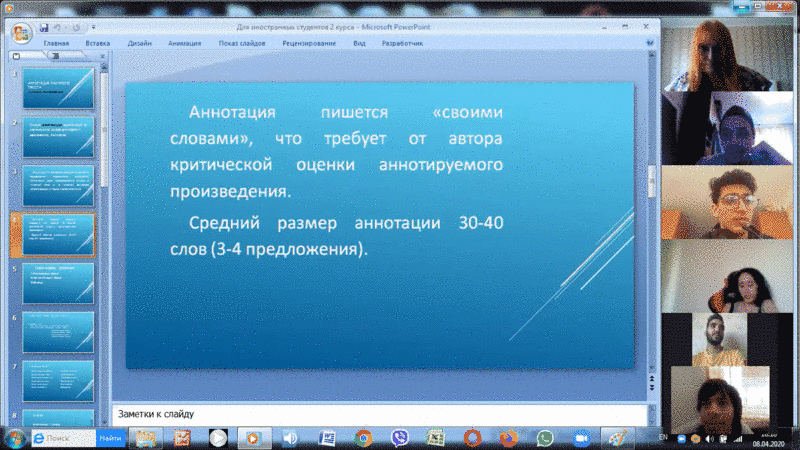Image resolution: width=800 pixels, height=450 pixels.
Task: Close the slide thumbnails pane
Action: tap(100, 57)
